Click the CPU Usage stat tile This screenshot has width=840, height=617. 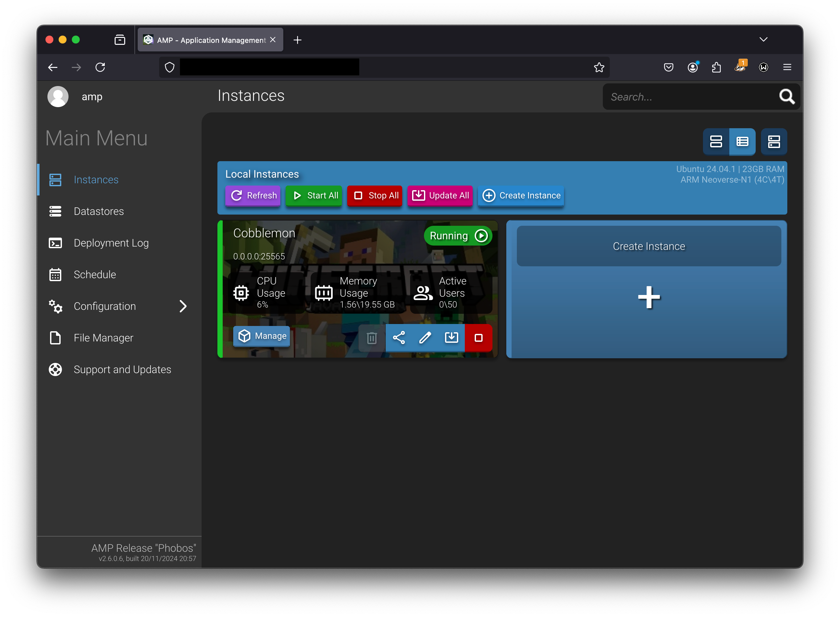click(x=266, y=293)
